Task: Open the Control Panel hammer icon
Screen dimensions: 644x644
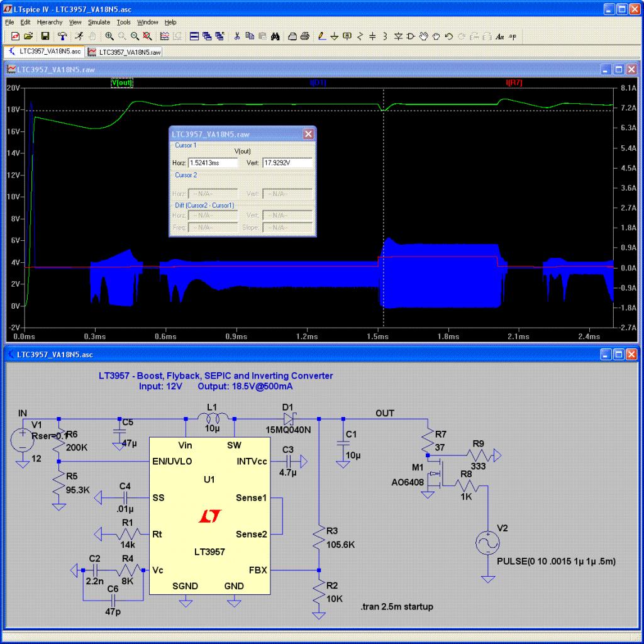Action: click(62, 36)
